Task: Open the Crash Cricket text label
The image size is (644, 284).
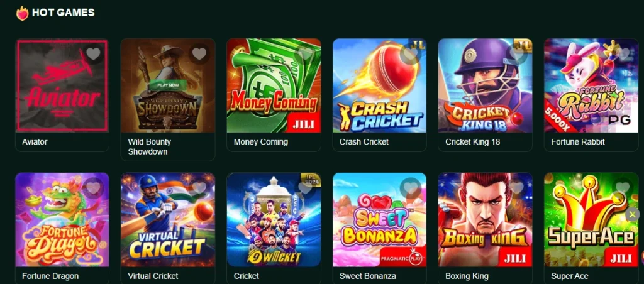Action: point(364,141)
